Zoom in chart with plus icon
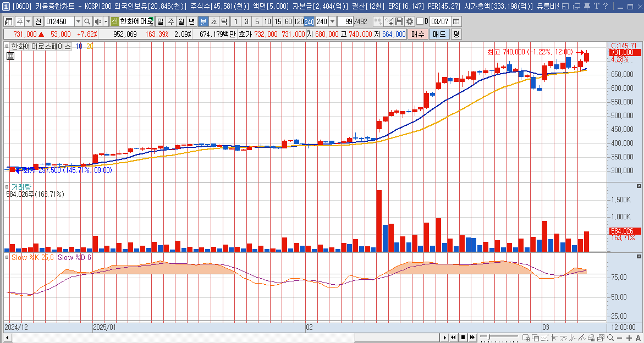This screenshot has height=343, width=644. pos(629,338)
